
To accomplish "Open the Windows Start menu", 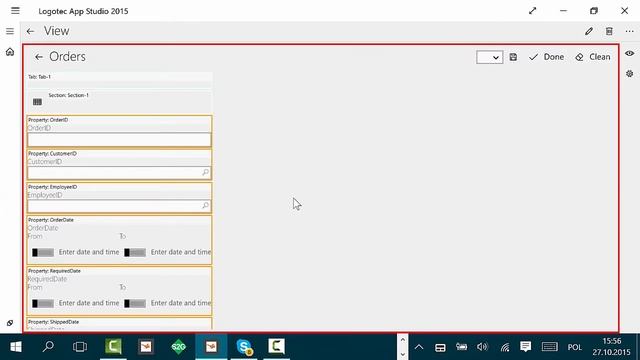I will coord(16,347).
